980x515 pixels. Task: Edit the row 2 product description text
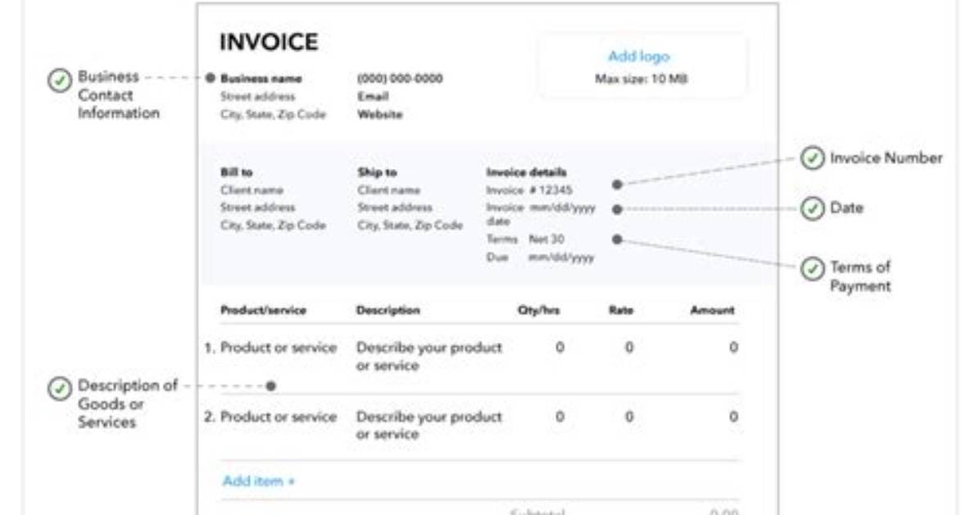[x=429, y=426]
